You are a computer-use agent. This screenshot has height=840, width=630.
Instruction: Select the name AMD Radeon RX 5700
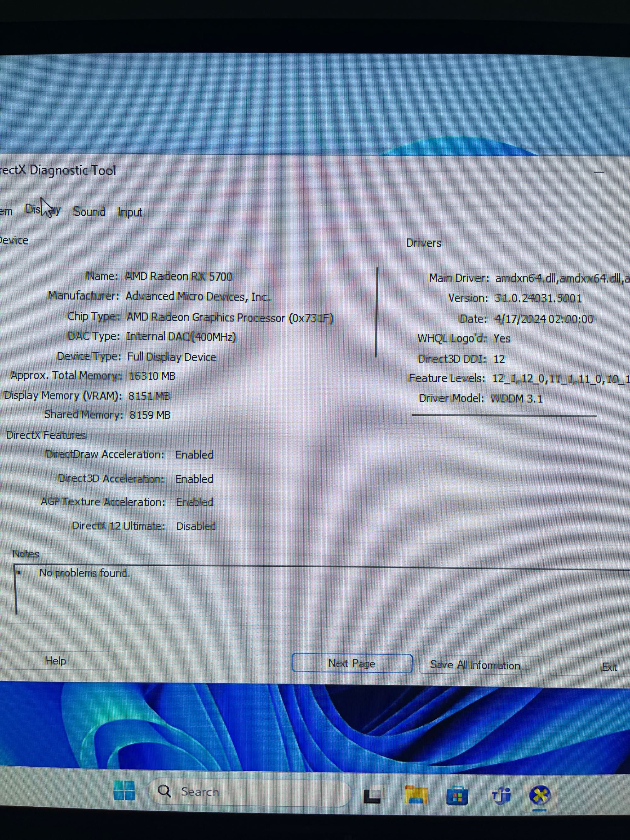tap(179, 276)
